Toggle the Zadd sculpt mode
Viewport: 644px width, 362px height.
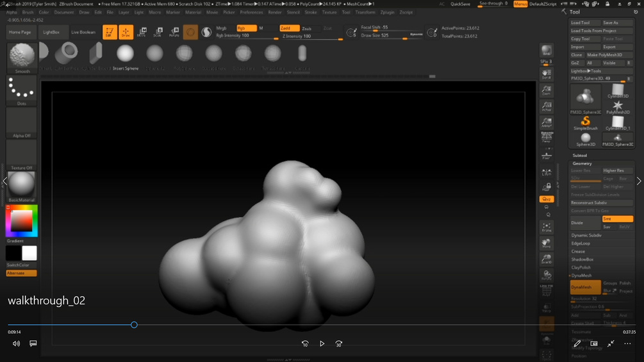pyautogui.click(x=290, y=28)
